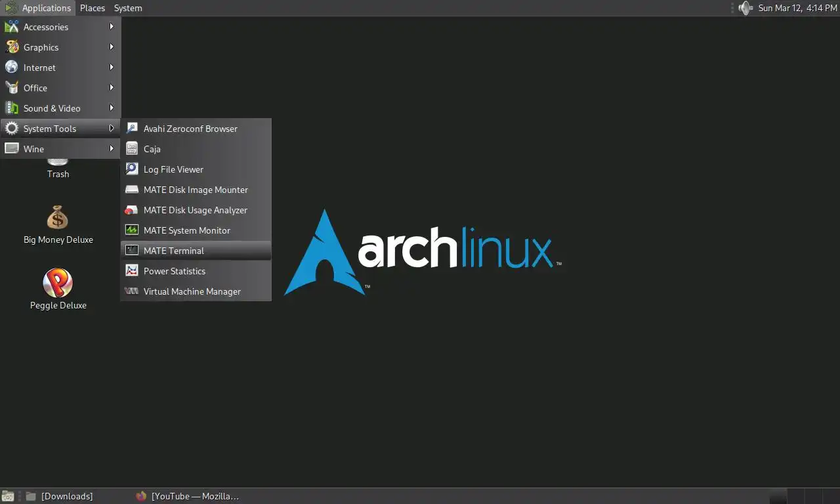Click the Virtual Machine Manager icon

132,291
